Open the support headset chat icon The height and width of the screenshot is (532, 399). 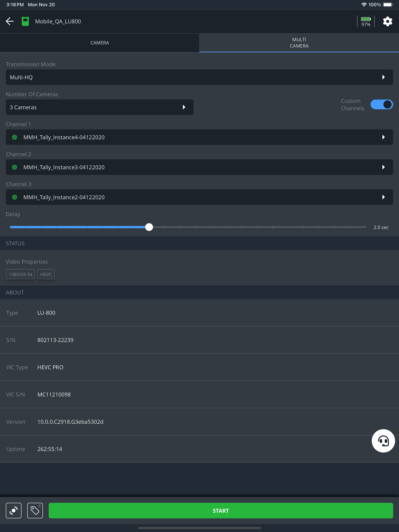click(383, 441)
